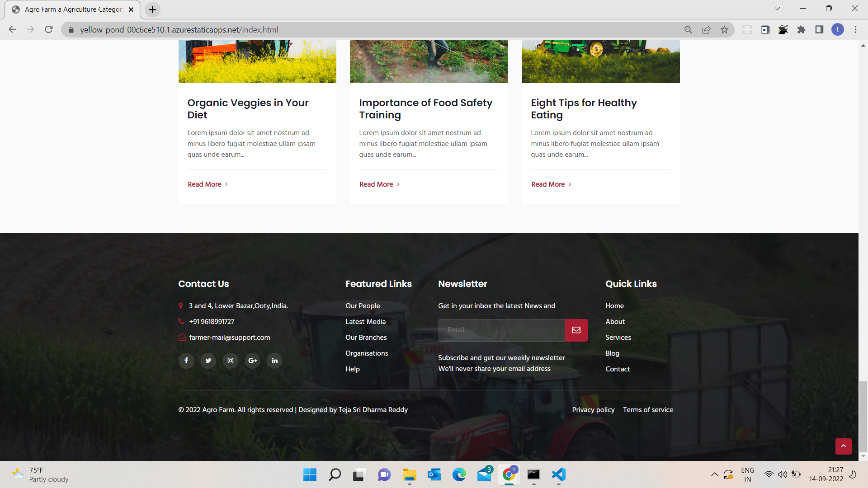
Task: Select the Agro Farm browser tab
Action: point(73,9)
